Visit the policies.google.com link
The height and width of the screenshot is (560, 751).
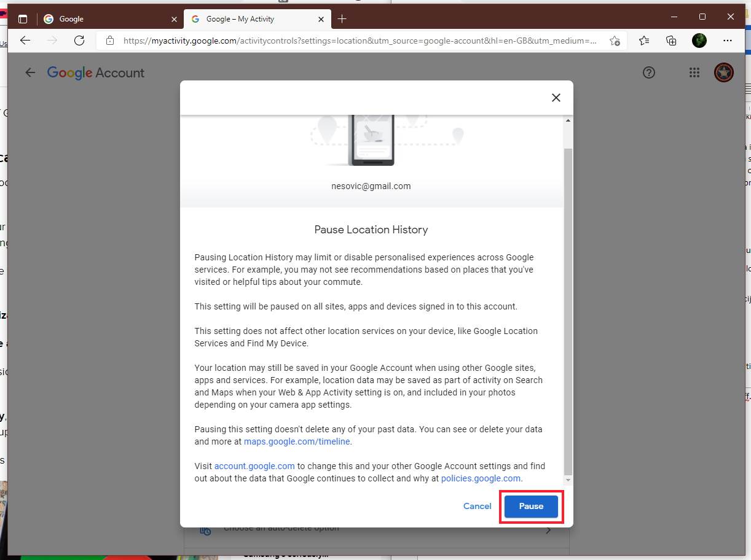(x=481, y=478)
